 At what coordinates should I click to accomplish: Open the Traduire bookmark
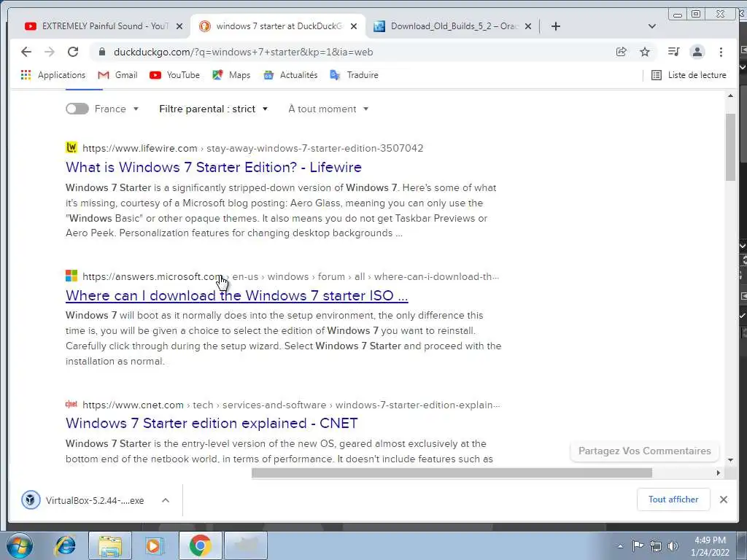(354, 75)
